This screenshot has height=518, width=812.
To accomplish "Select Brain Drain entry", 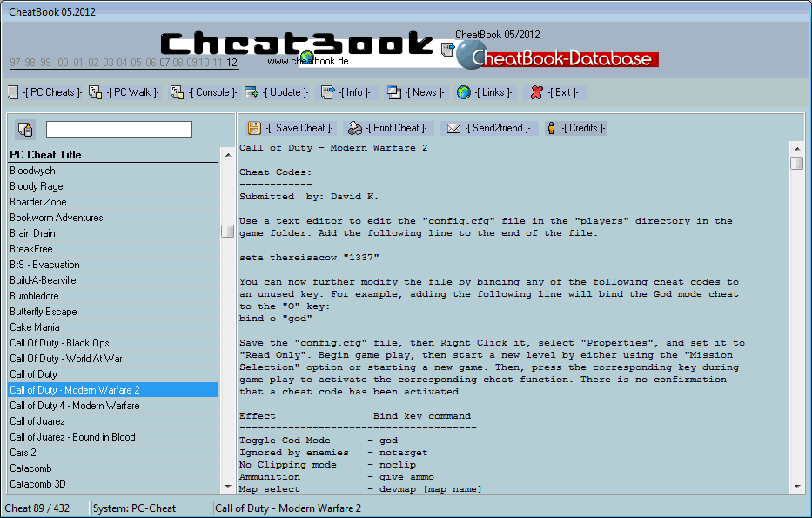I will 113,233.
